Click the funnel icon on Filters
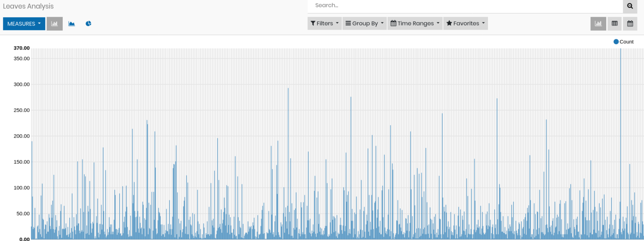The image size is (644, 241). pos(313,23)
